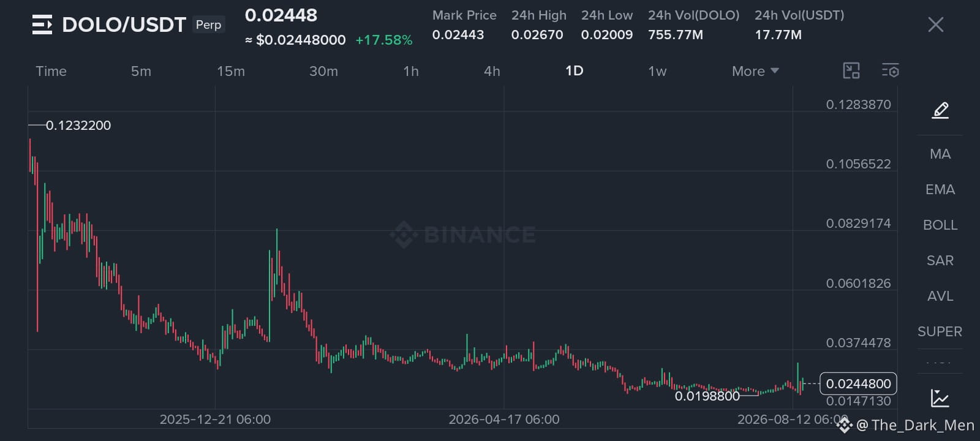The image size is (980, 441).
Task: Select the 1w timeframe
Action: [x=657, y=71]
